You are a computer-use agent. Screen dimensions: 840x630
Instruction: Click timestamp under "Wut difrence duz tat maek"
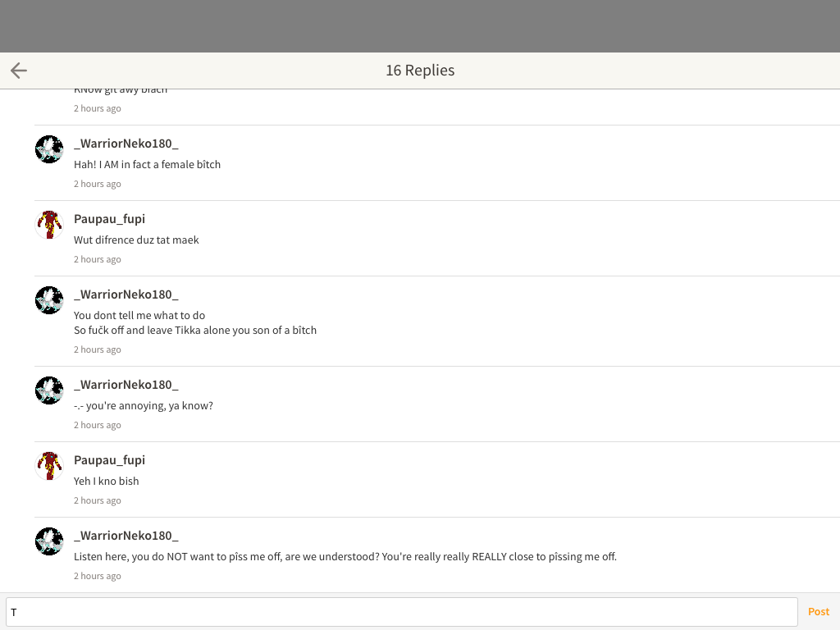click(x=98, y=259)
